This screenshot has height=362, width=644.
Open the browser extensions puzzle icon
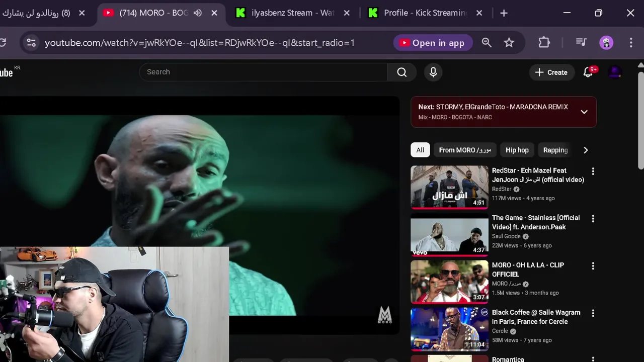[544, 43]
